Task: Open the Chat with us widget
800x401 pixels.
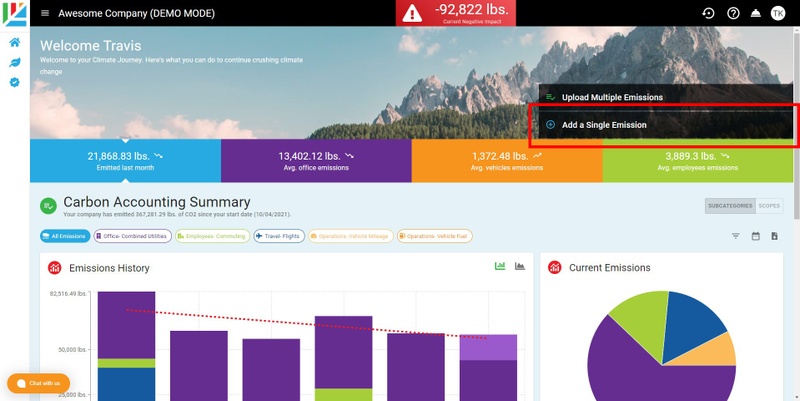Action: click(x=38, y=383)
